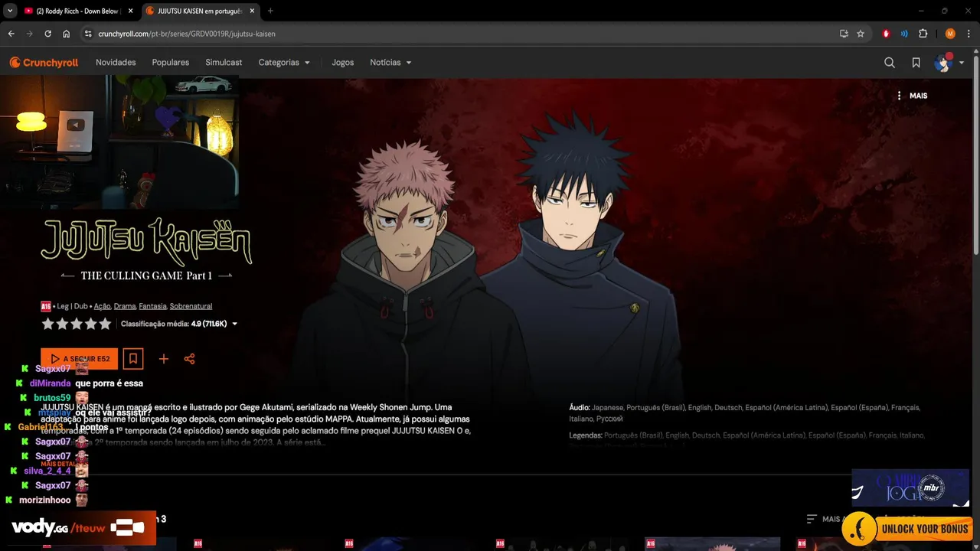Switch to the JUJUTSU KAISEN em português tab
Viewport: 980px width, 551px height.
click(x=201, y=11)
